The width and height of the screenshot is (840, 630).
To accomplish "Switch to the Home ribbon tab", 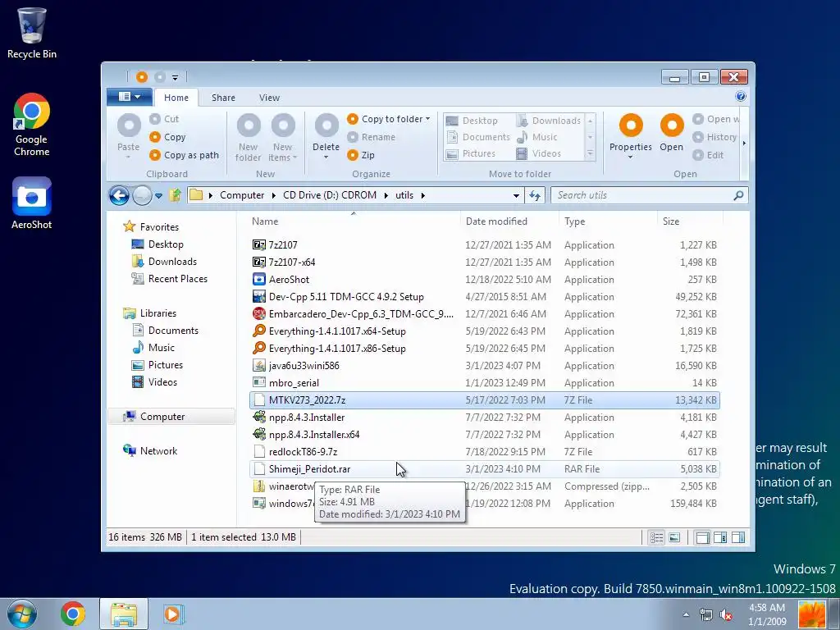I will point(176,98).
